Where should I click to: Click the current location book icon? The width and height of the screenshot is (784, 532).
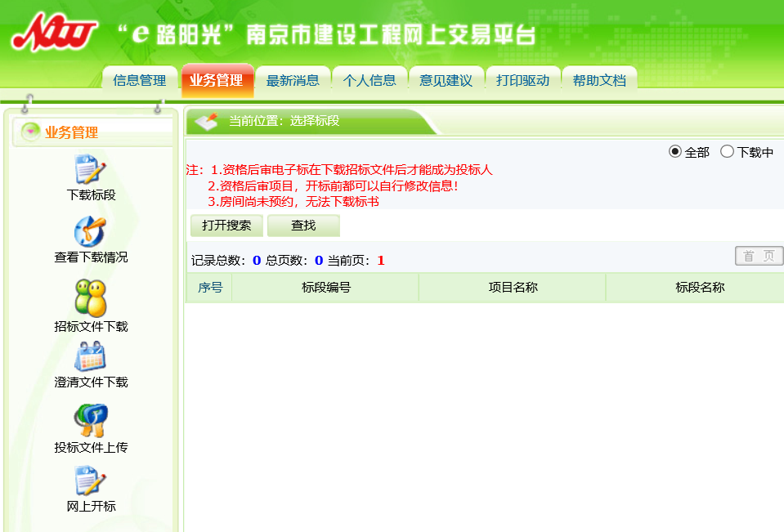pyautogui.click(x=207, y=122)
